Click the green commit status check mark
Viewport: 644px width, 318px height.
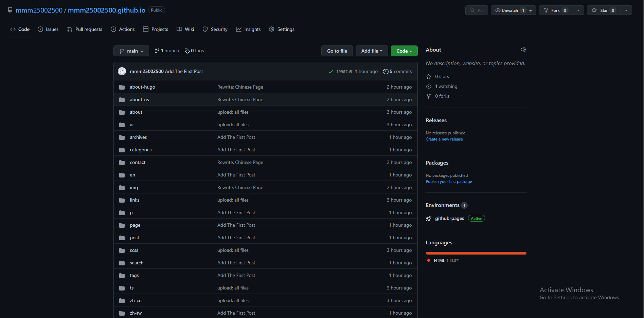pos(331,72)
